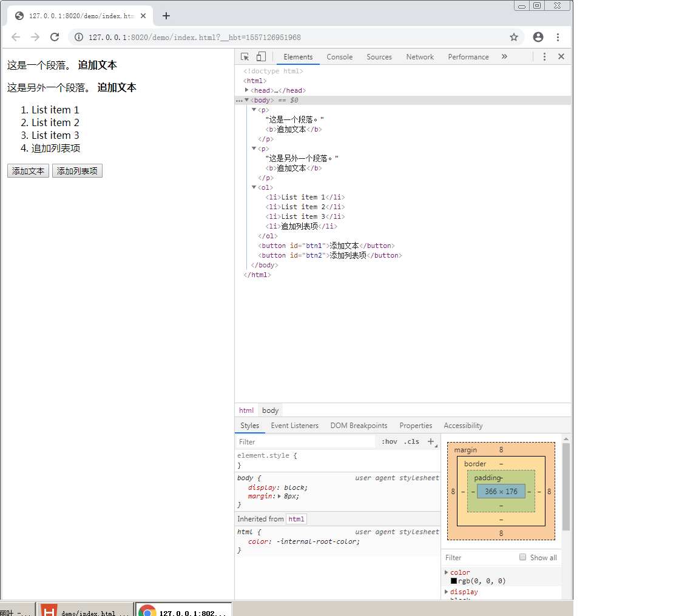The width and height of the screenshot is (699, 616).
Task: Select the button id="btn2" element row
Action: click(x=330, y=256)
